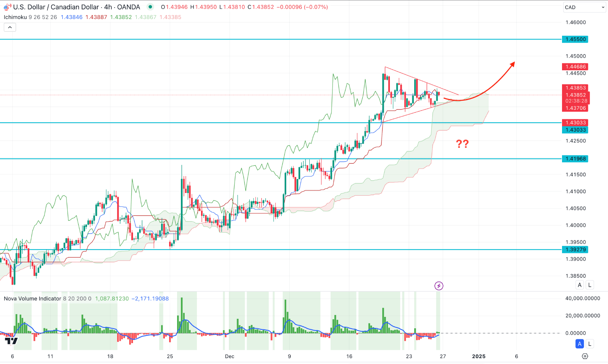This screenshot has height=364, width=608.
Task: Click the 1.39279 horizontal line price label
Action: (x=575, y=250)
